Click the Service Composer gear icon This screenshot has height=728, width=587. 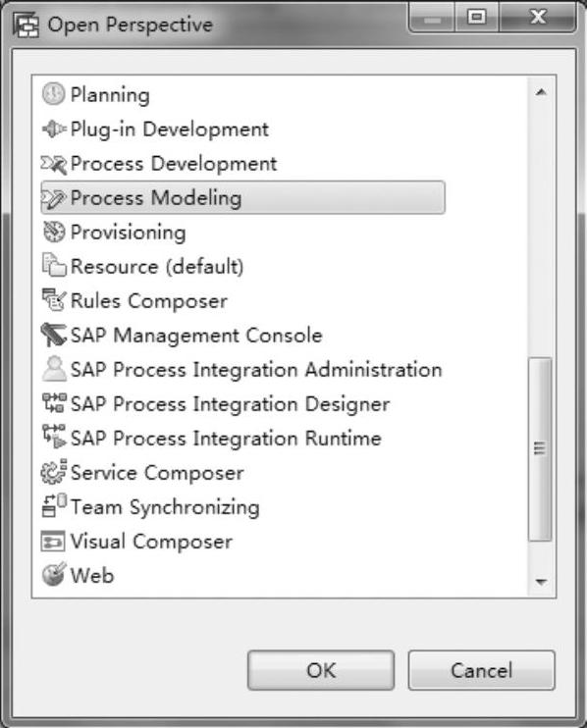click(x=54, y=472)
